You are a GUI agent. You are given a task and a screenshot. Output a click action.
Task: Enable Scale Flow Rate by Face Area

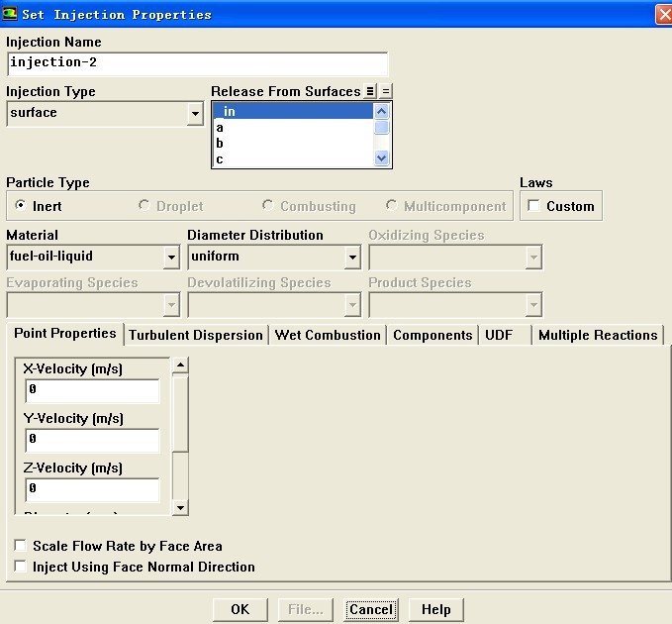click(x=21, y=546)
